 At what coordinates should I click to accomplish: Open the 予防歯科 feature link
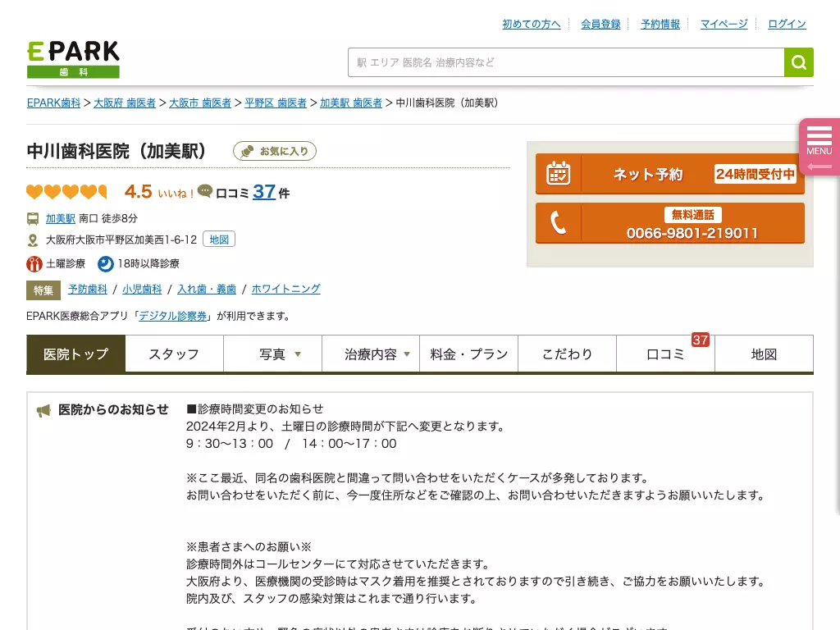click(x=87, y=290)
